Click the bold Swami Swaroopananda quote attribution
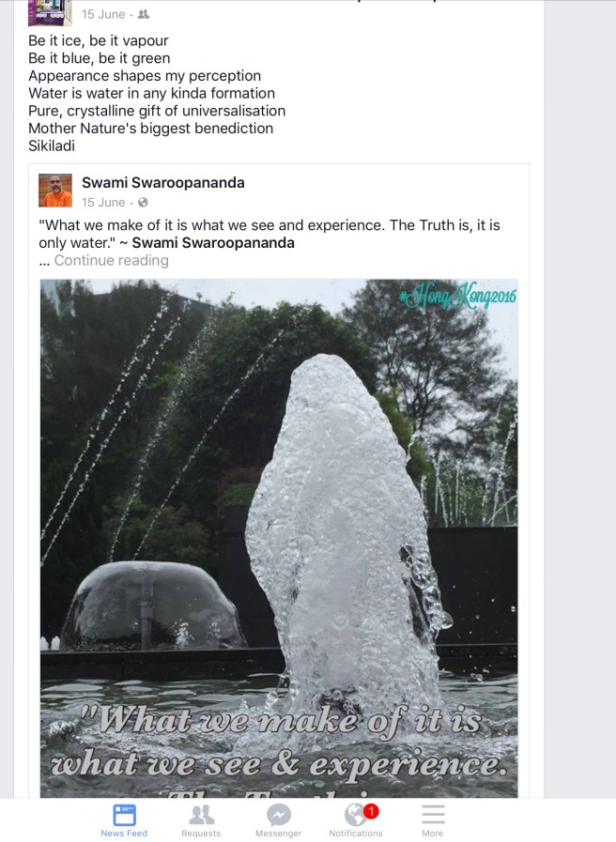Image resolution: width=616 pixels, height=842 pixels. pyautogui.click(x=213, y=243)
